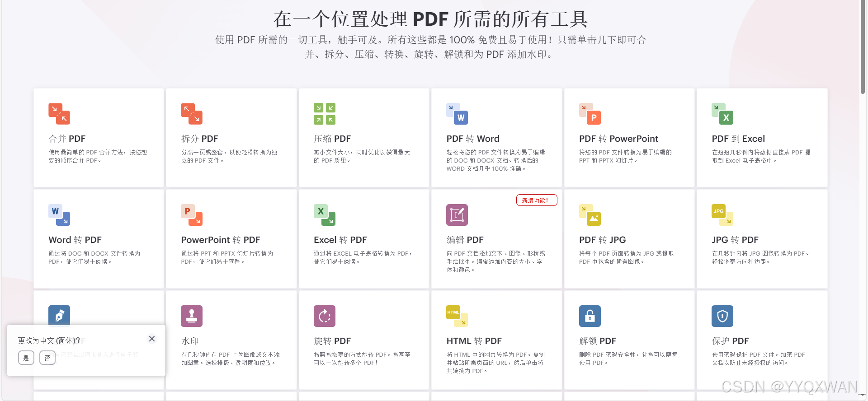Click the JPG 转 PDF icon
This screenshot has height=401, width=868.
pyautogui.click(x=722, y=215)
